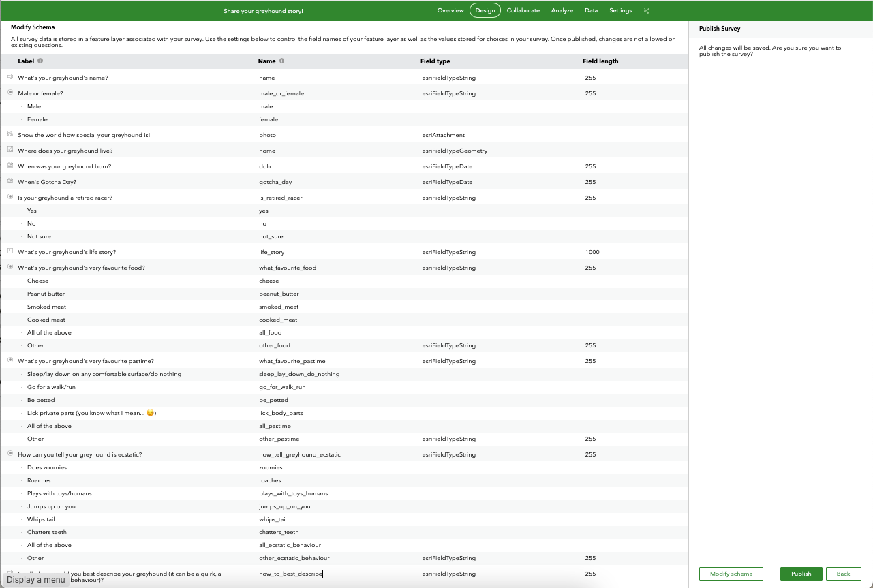Click the life_story field name

tap(271, 252)
